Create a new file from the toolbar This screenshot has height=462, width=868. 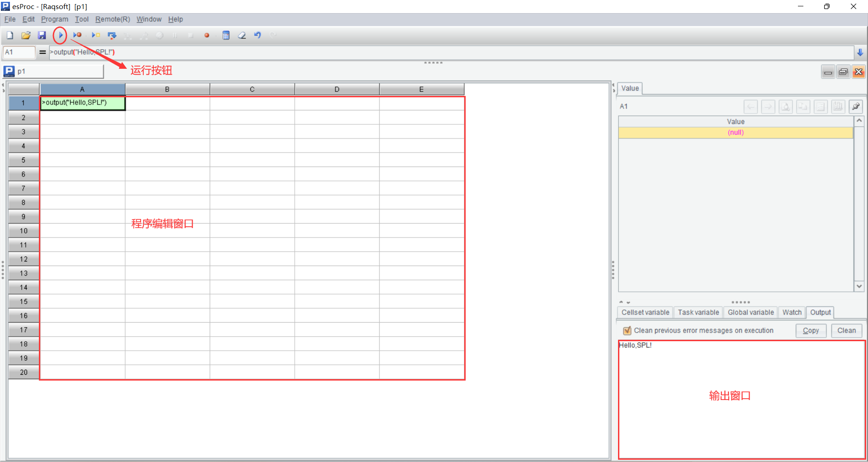pyautogui.click(x=10, y=35)
